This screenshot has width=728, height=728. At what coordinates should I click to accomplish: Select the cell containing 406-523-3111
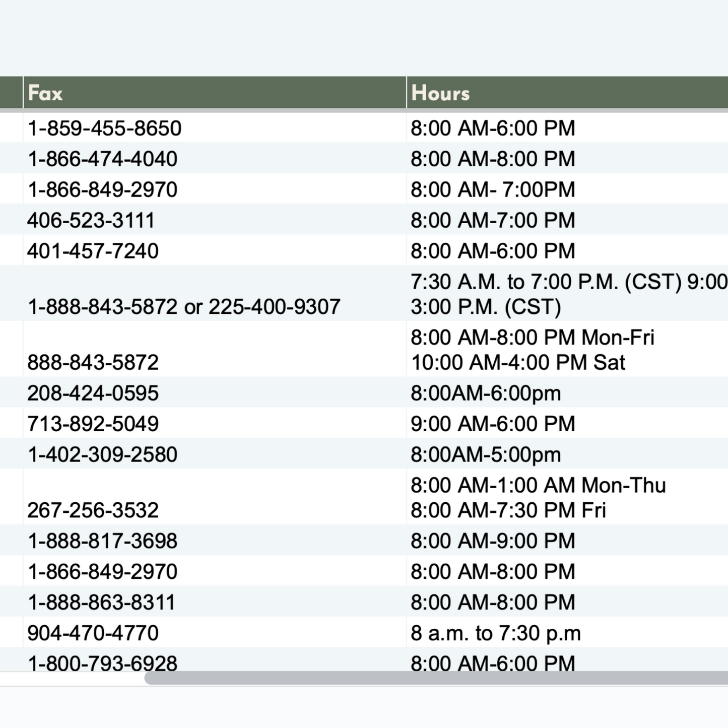click(x=91, y=221)
